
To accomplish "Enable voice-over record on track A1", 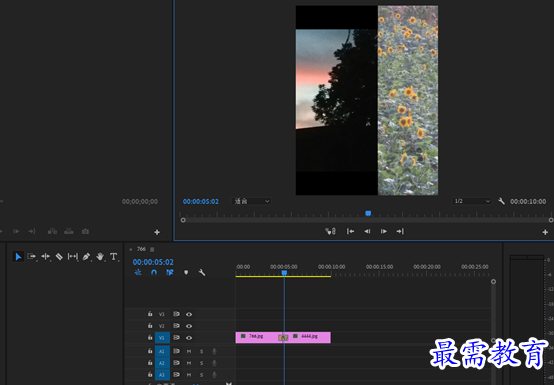I will point(214,351).
